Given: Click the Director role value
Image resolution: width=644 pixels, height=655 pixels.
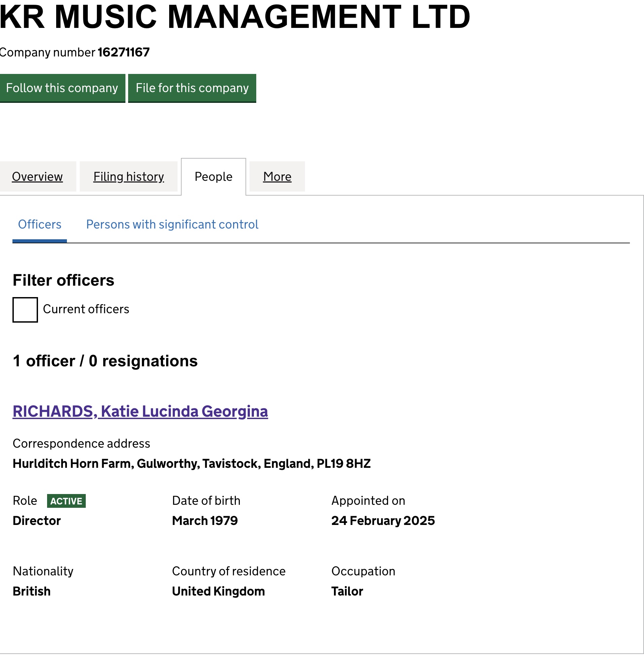Looking at the screenshot, I should tap(37, 521).
